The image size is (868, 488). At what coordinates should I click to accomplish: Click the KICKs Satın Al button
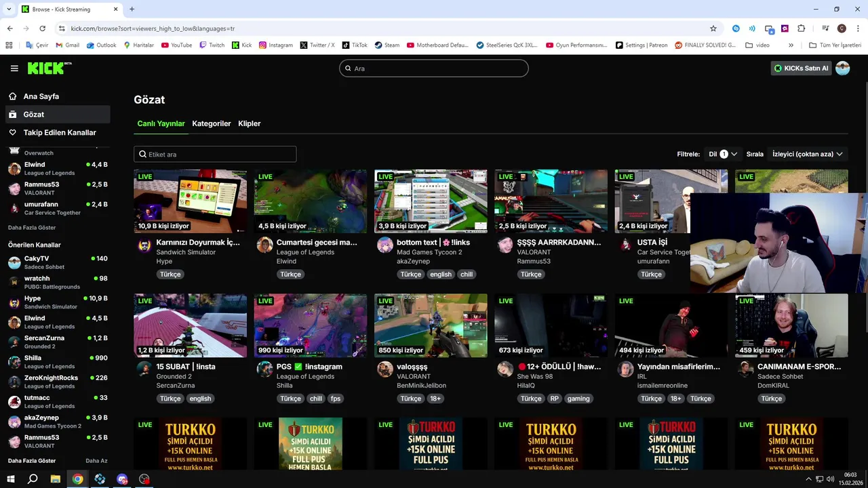pyautogui.click(x=802, y=68)
